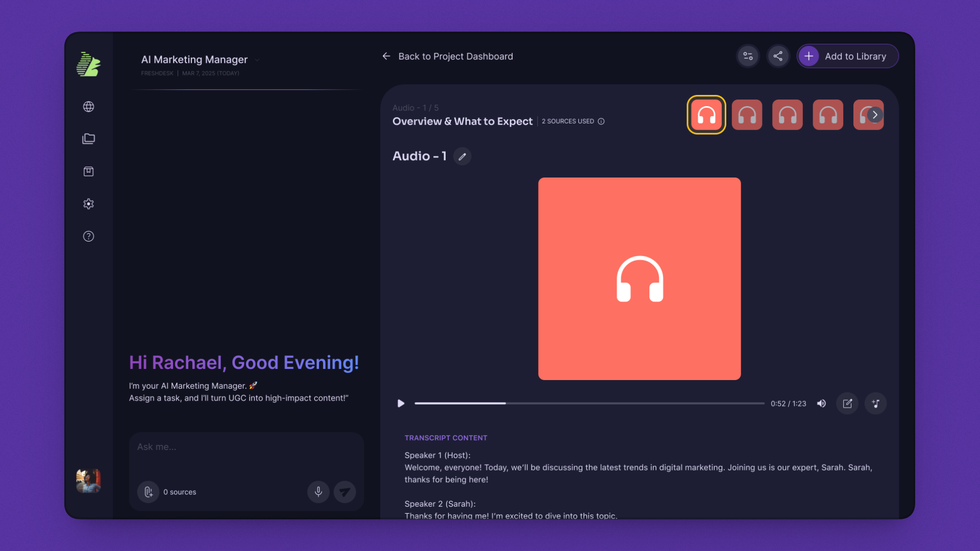Click the share icon button
The image size is (980, 551).
(778, 56)
